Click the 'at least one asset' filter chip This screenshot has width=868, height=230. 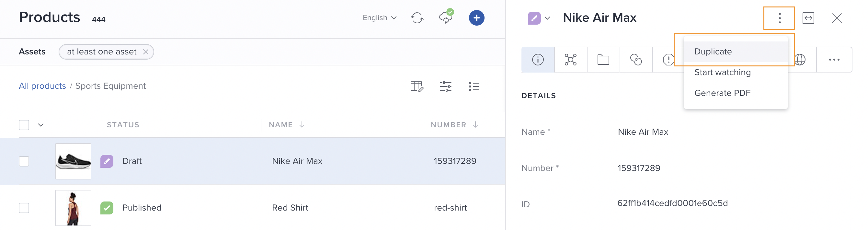pyautogui.click(x=106, y=52)
